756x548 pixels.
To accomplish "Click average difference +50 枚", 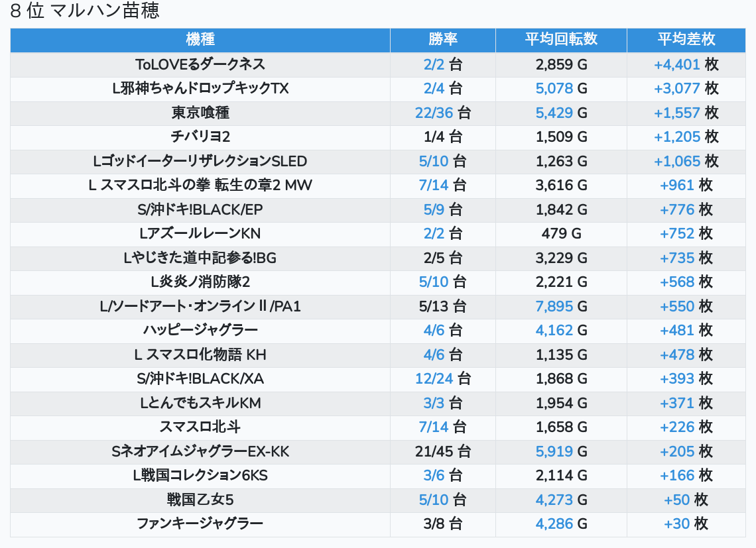I will point(686,500).
